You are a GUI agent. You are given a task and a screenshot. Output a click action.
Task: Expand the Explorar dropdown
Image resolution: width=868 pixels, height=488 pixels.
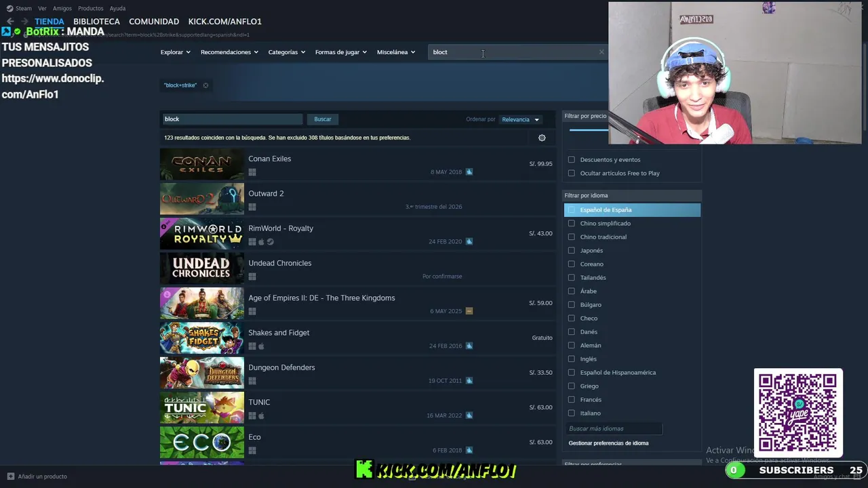tap(175, 52)
